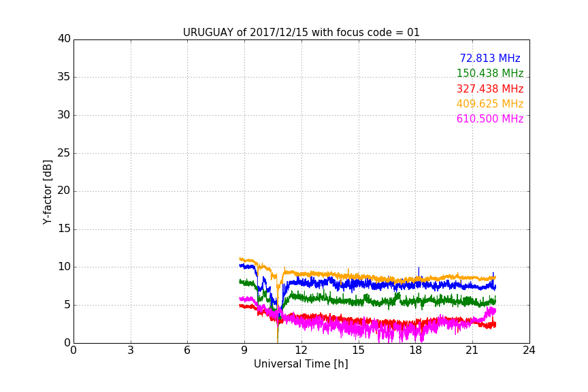Click the y-axis tick value 20
Image resolution: width=588 pixels, height=392 pixels.
pyautogui.click(x=64, y=191)
